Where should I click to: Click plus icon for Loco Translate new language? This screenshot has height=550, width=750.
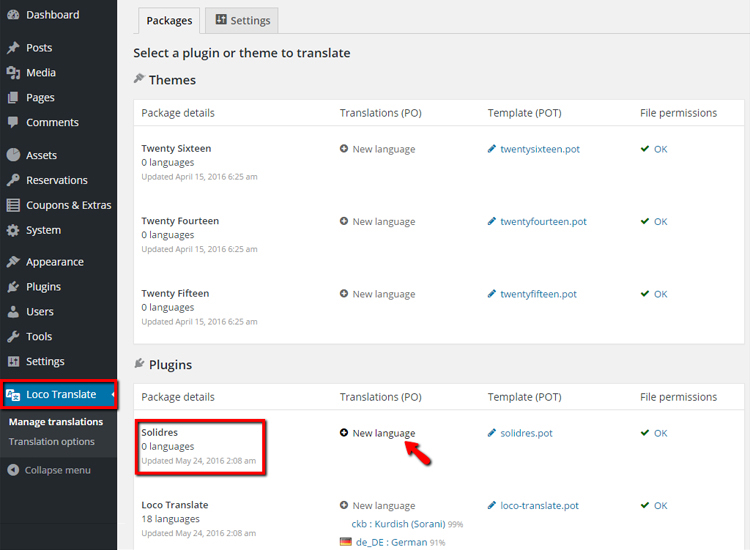343,505
